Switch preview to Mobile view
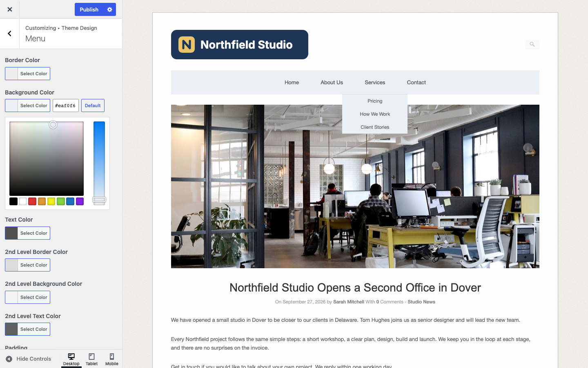This screenshot has height=368, width=588. tap(112, 359)
